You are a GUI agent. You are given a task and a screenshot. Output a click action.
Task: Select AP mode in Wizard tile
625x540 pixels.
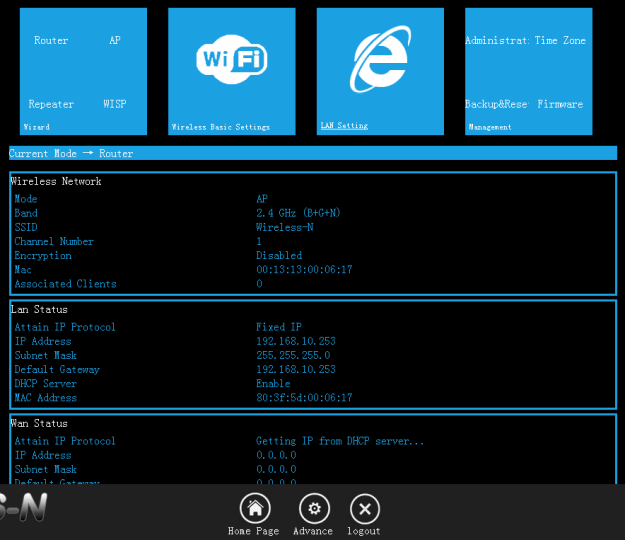pyautogui.click(x=115, y=40)
